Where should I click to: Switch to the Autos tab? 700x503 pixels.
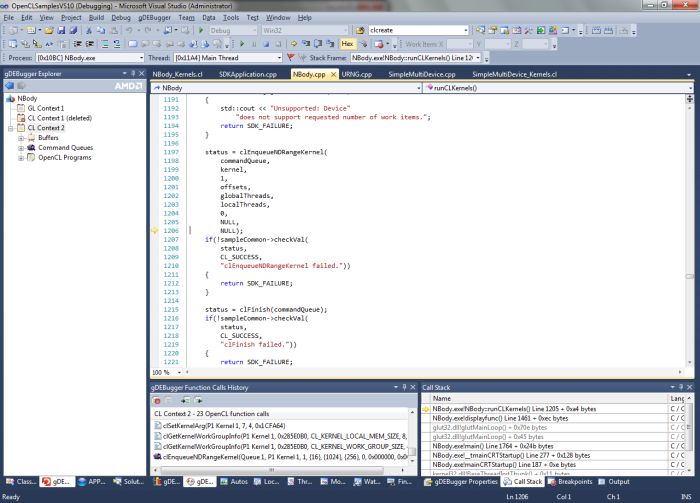click(x=234, y=482)
